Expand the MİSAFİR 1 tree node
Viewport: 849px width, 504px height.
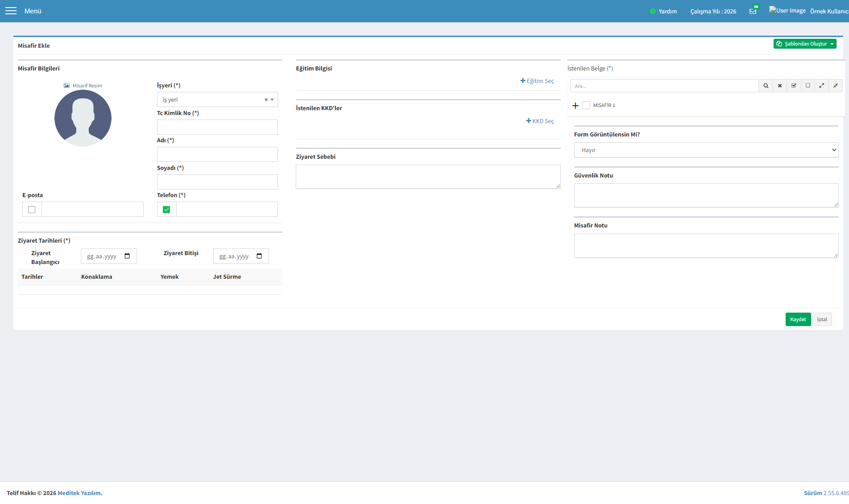pos(576,106)
